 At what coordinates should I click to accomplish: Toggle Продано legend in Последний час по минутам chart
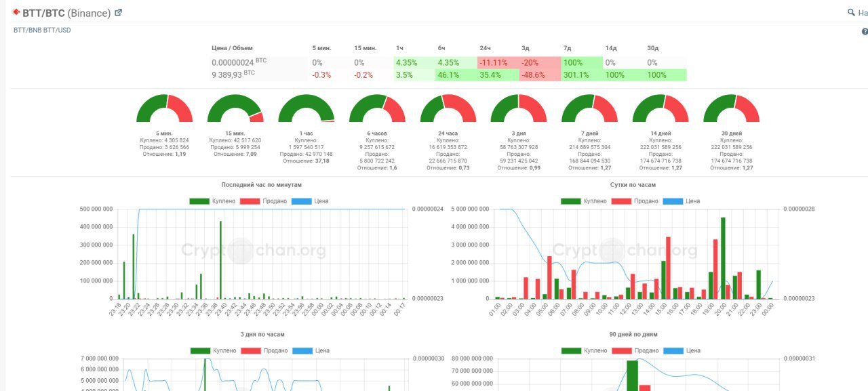pos(264,201)
